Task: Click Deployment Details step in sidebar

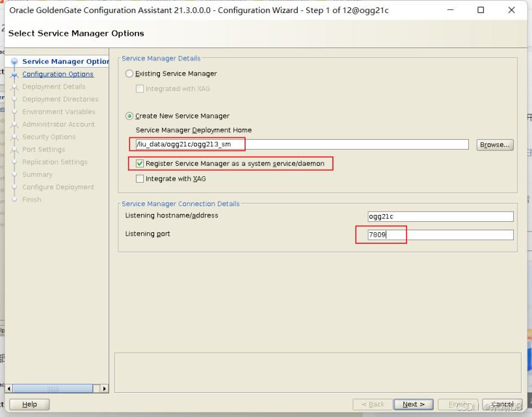Action: pos(53,87)
